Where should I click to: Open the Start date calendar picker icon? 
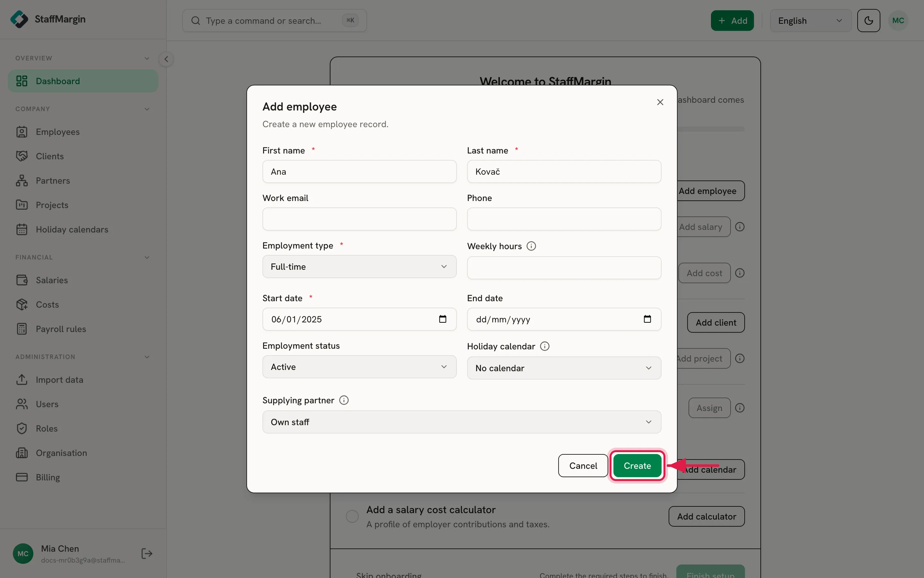coord(442,319)
